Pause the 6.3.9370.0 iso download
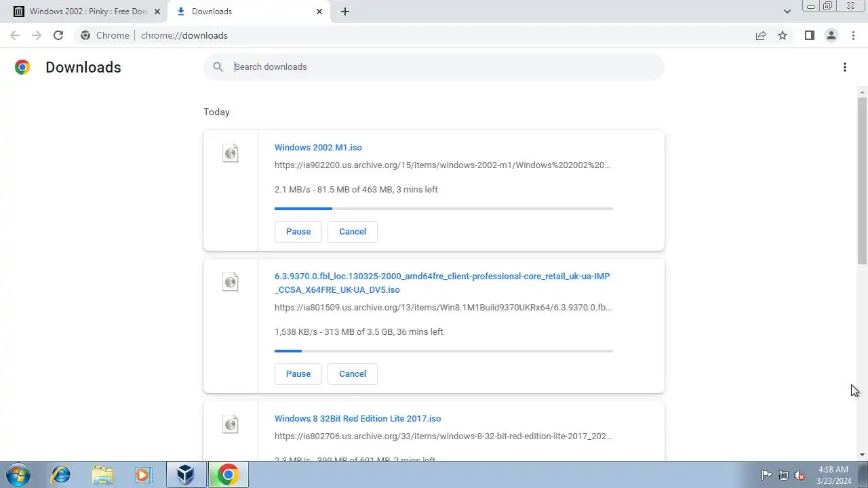868x488 pixels. coord(298,373)
